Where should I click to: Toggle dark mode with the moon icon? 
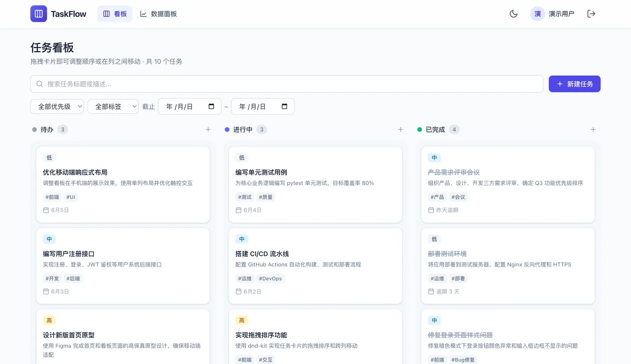pos(513,14)
